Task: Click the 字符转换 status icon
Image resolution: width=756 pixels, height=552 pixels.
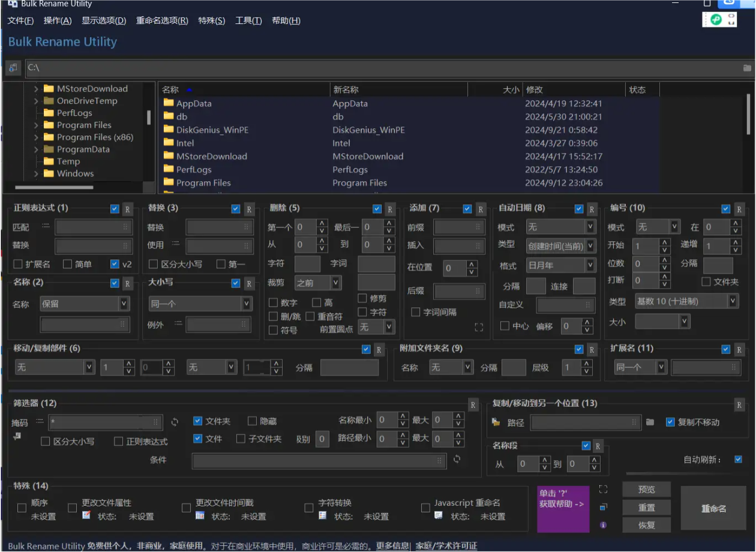Action: click(323, 515)
